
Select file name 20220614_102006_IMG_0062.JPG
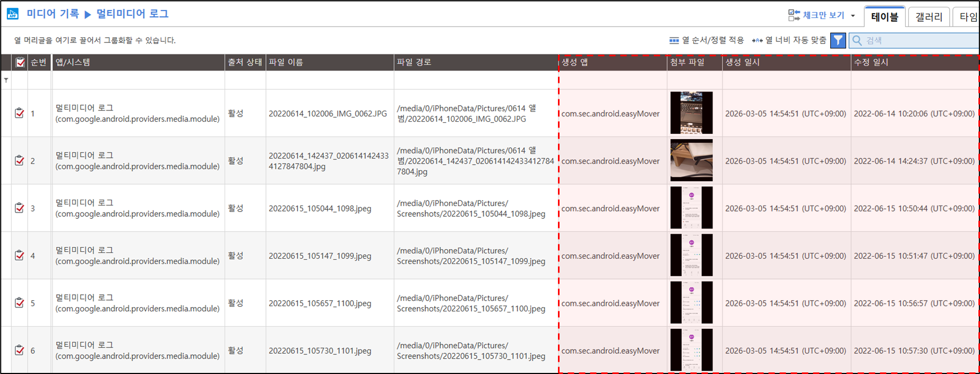pos(328,113)
